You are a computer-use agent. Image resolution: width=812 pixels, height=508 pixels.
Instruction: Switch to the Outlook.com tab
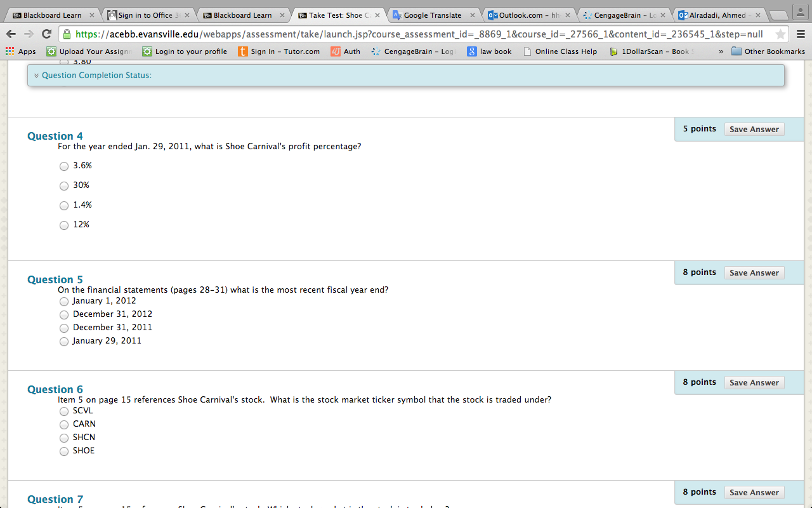528,15
